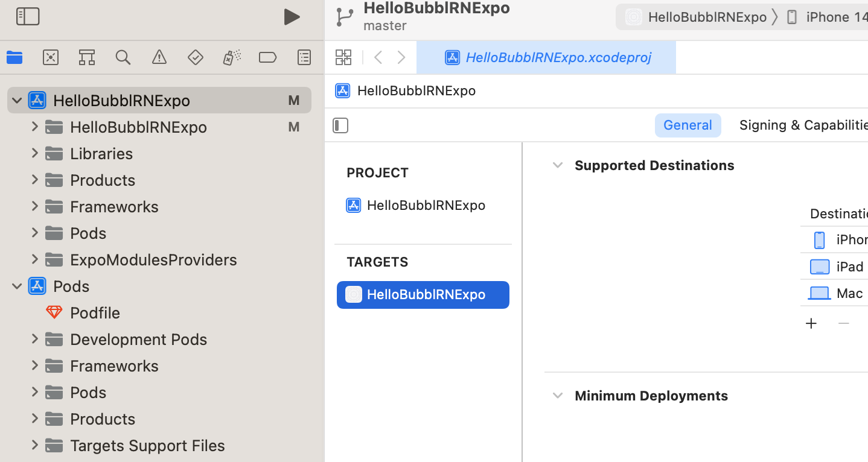Screen dimensions: 868x462
Task: Click the master branch label
Action: coord(385,26)
